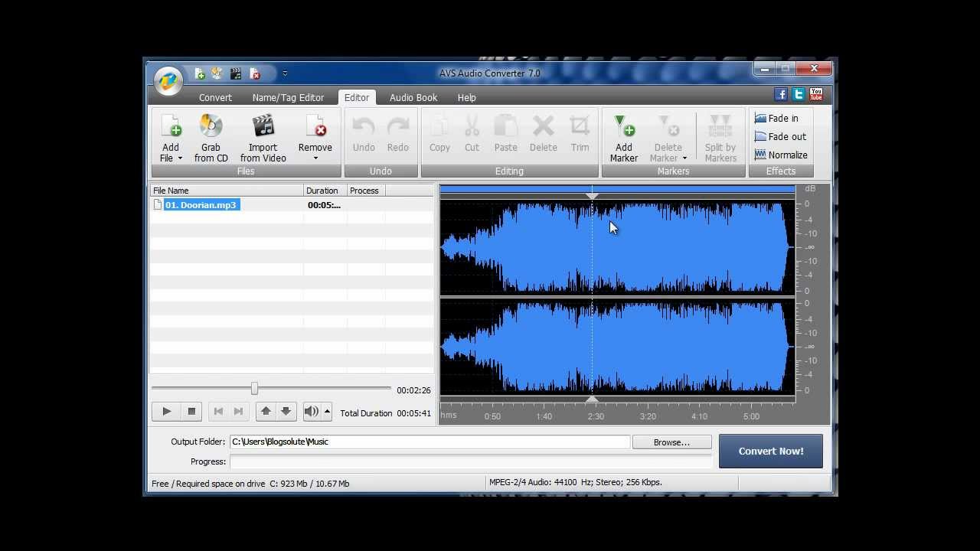980x551 pixels.
Task: Click the quick-access add file icon
Action: pos(199,74)
